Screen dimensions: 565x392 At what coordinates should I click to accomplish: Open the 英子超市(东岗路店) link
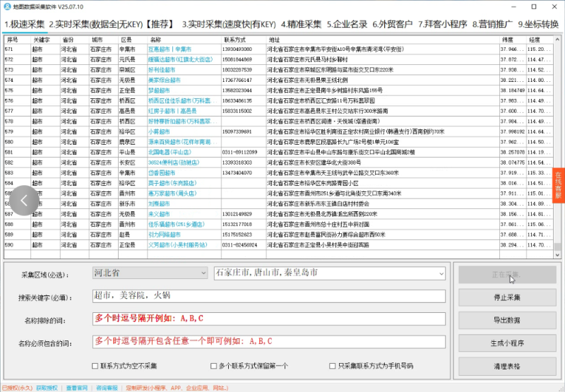[x=172, y=184]
